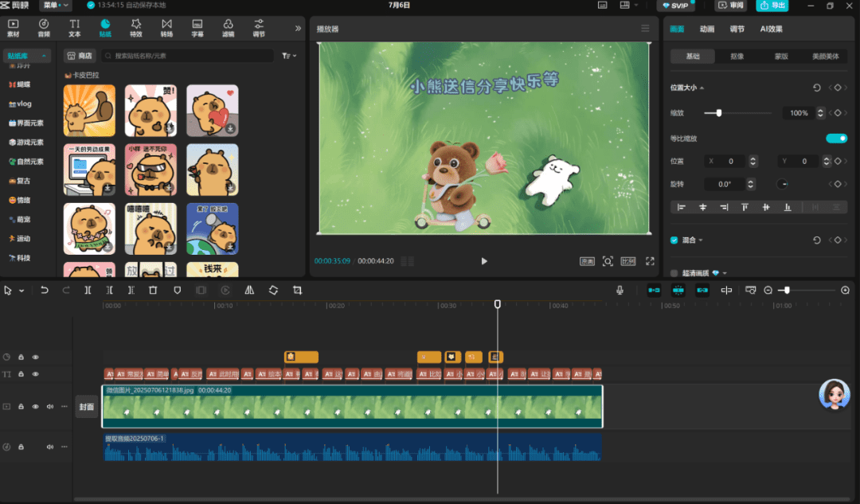Switch to the 动画 animation tab
The image size is (860, 504).
707,29
